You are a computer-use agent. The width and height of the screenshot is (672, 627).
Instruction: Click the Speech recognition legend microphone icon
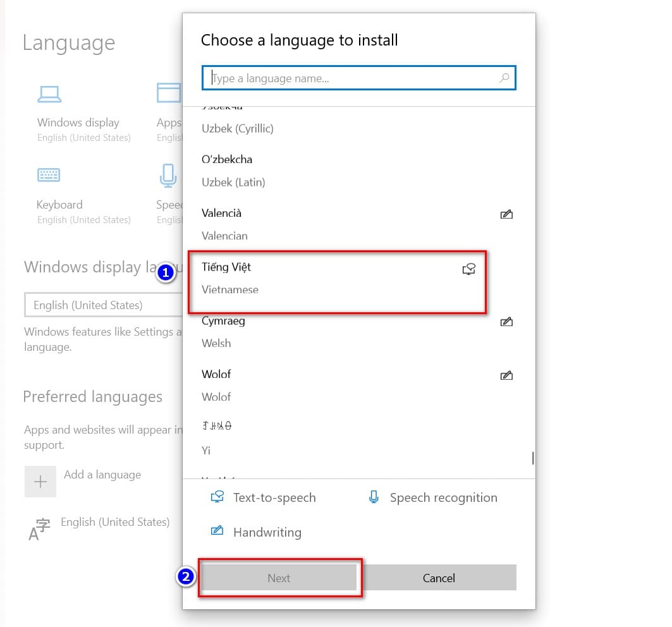(374, 497)
